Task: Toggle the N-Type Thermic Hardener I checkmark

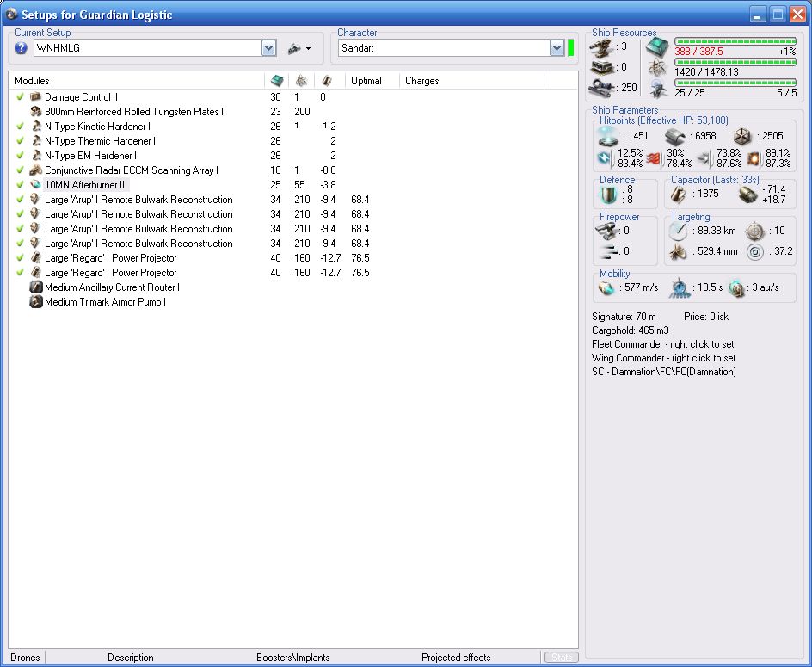Action: pyautogui.click(x=20, y=140)
